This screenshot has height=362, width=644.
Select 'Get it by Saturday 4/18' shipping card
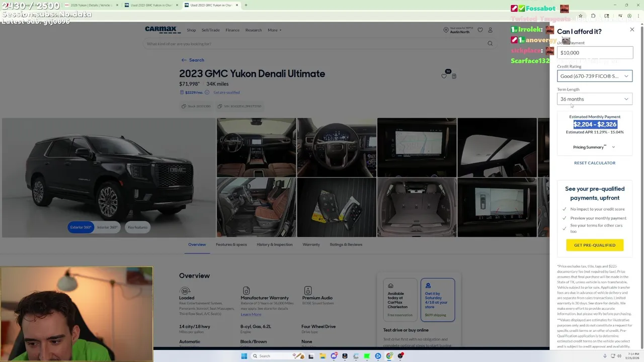(x=438, y=300)
